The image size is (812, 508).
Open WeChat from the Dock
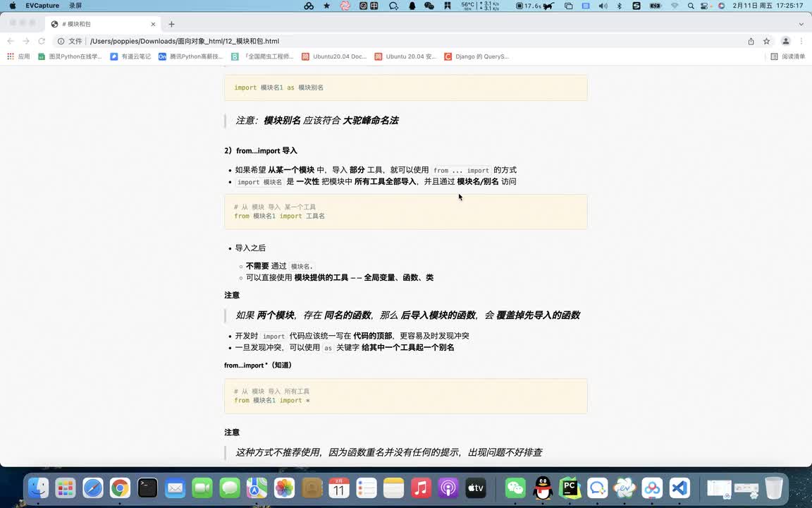click(x=515, y=488)
